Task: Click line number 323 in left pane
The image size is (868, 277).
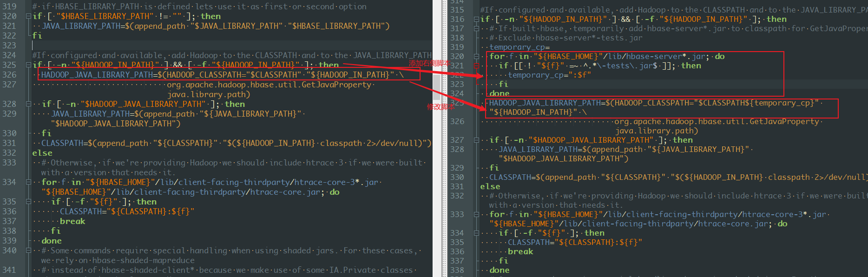Action: point(9,46)
